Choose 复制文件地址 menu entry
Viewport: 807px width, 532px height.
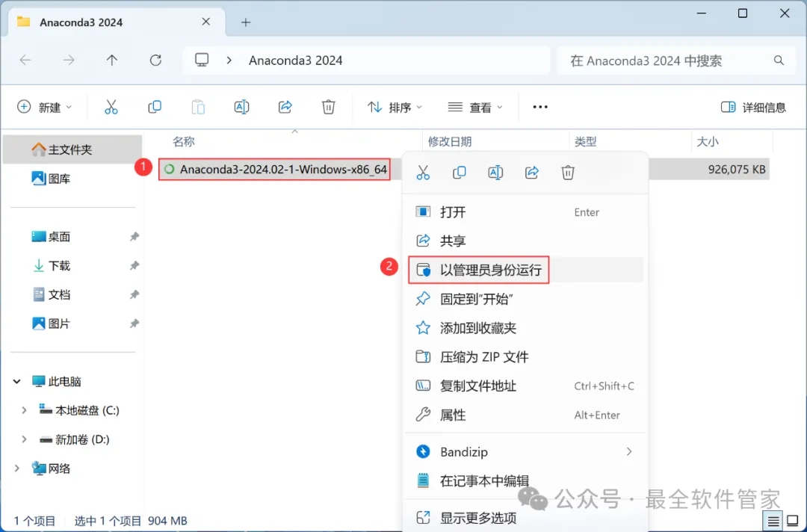click(525, 386)
